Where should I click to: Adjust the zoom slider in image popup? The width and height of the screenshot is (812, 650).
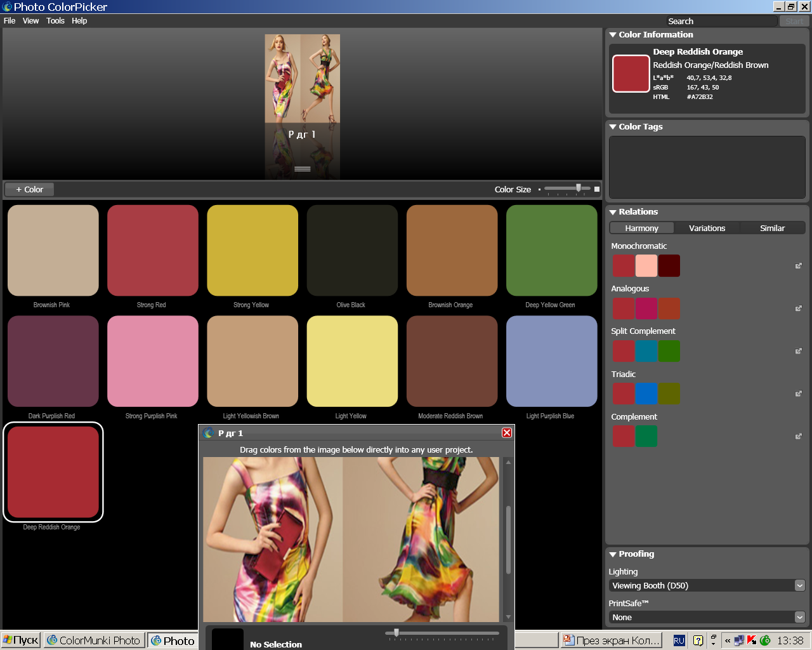(396, 633)
